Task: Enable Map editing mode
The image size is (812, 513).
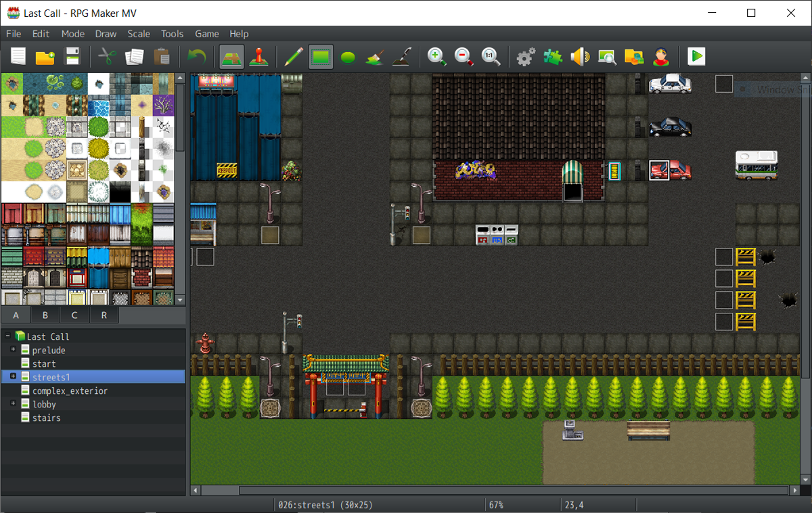Action: [x=232, y=57]
